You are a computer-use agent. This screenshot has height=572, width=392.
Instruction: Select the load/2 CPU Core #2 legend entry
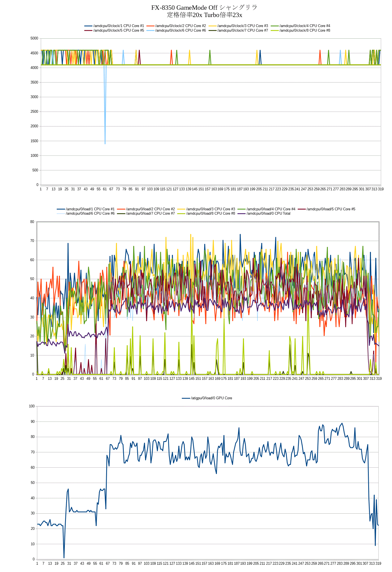150,209
